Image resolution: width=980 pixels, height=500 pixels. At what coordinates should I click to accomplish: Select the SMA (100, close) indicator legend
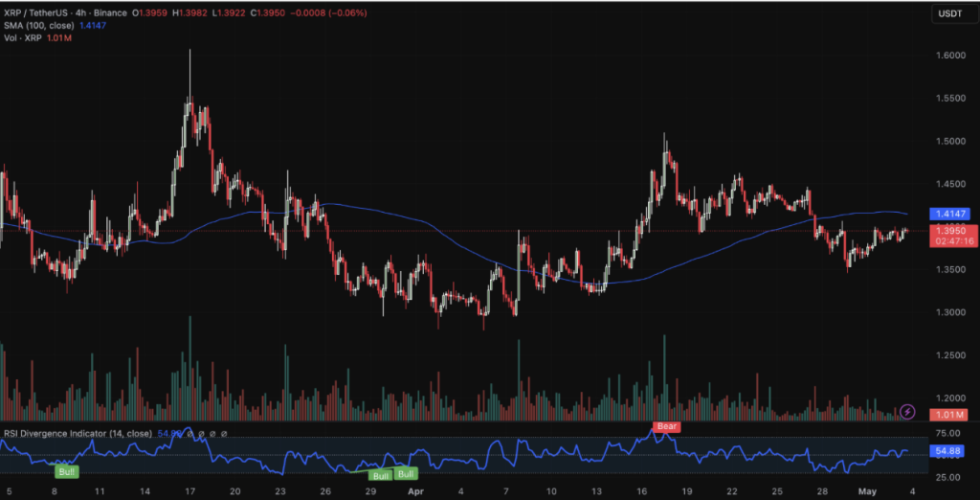pos(39,25)
